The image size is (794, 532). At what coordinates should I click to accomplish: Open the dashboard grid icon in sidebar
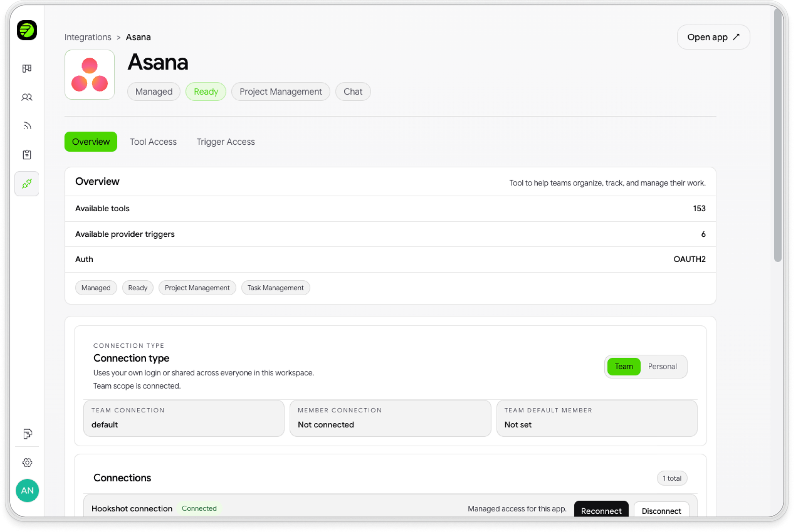click(x=27, y=69)
